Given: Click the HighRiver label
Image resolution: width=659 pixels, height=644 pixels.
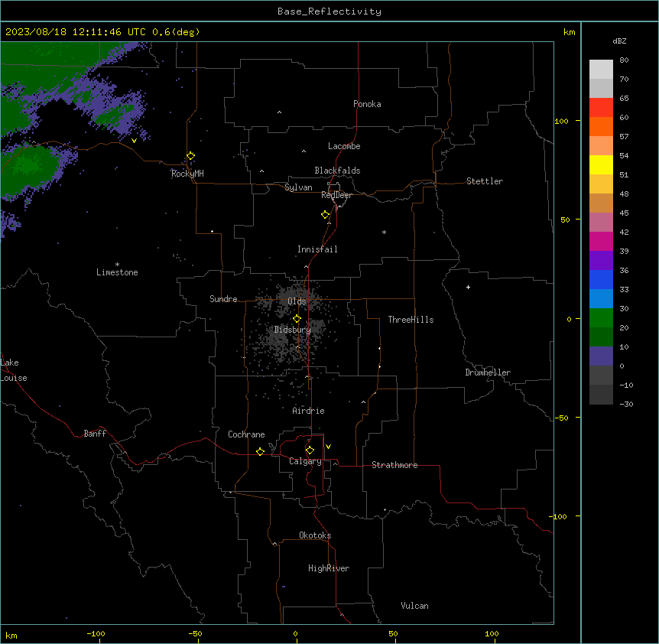Looking at the screenshot, I should pos(329,568).
